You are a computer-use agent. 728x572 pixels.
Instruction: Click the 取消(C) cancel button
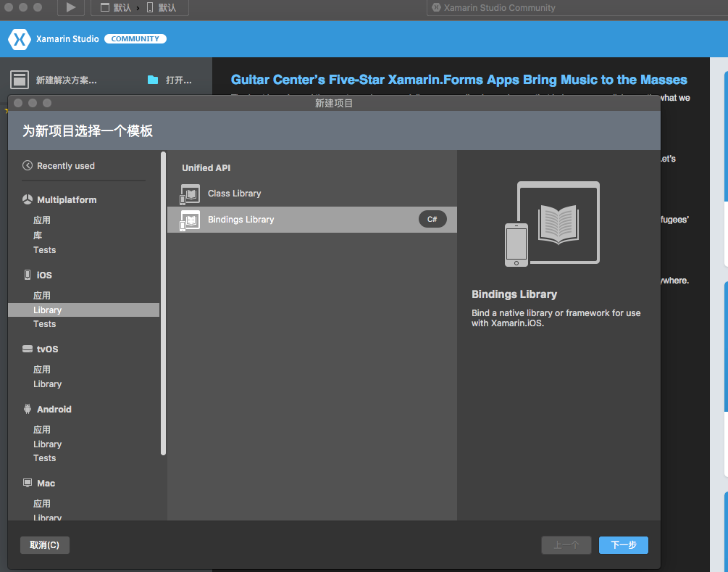(x=45, y=545)
